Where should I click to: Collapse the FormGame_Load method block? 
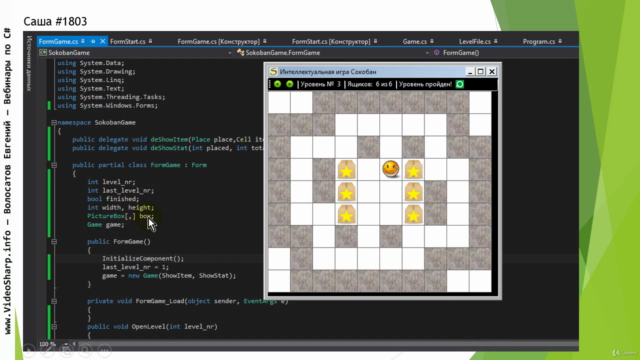pyautogui.click(x=54, y=301)
